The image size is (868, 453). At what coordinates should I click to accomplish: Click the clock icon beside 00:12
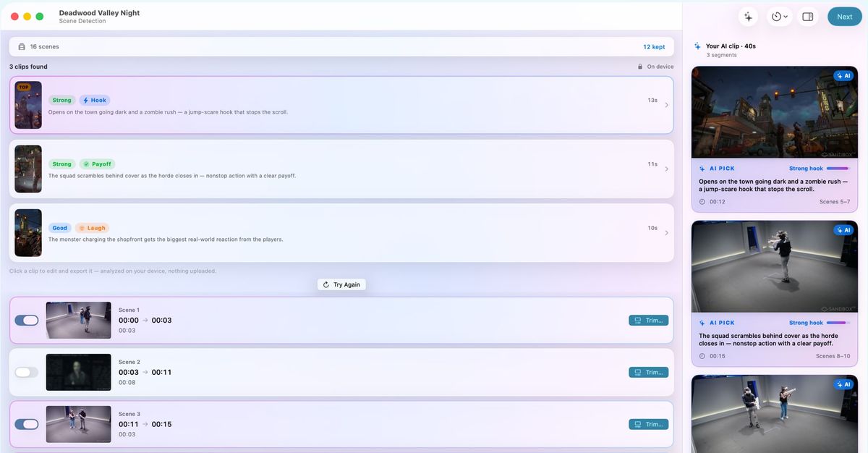click(702, 202)
